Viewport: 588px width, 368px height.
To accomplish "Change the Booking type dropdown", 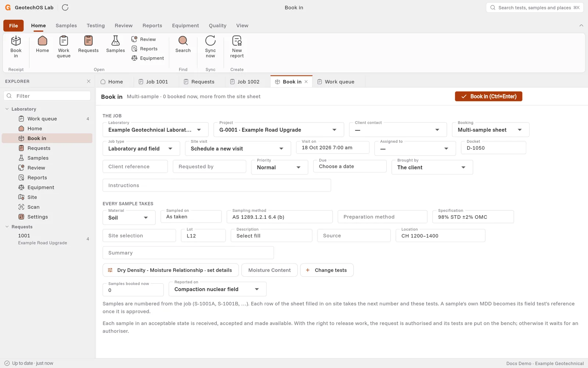I will (491, 130).
